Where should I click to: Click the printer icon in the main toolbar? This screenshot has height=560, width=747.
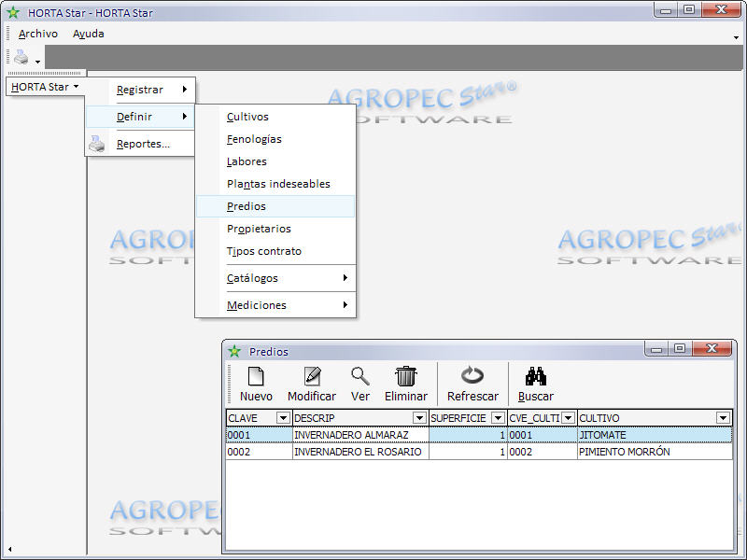[21, 57]
